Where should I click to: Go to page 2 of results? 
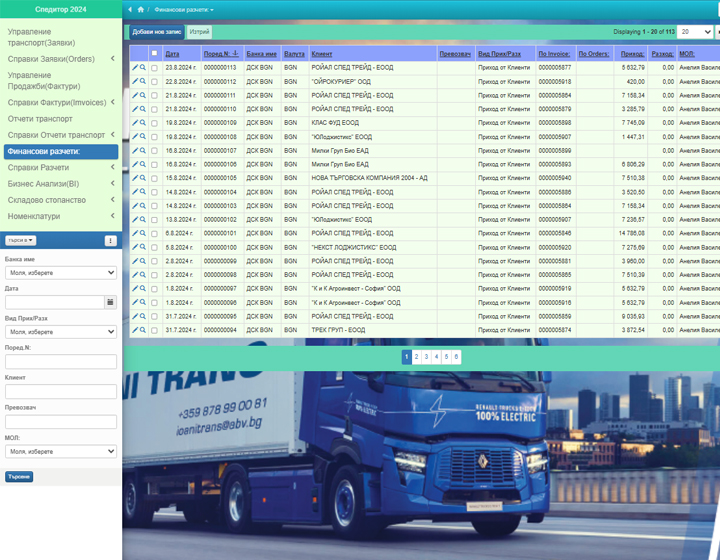click(x=416, y=357)
